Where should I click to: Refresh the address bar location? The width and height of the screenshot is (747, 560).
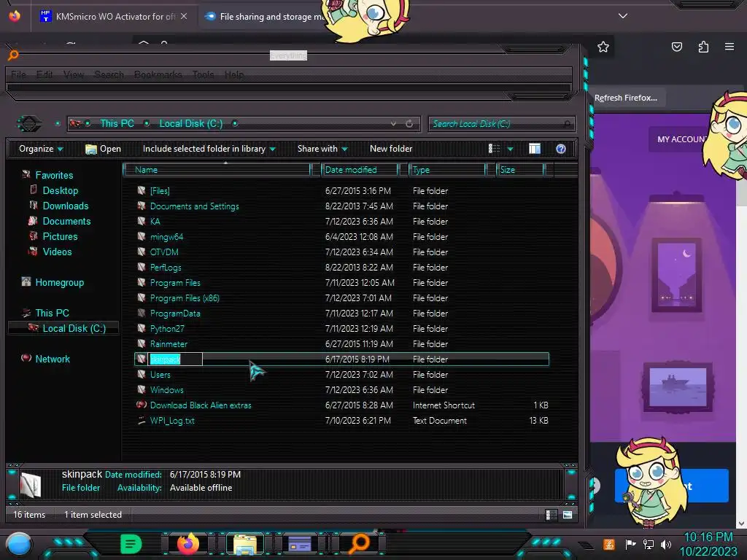tap(409, 124)
